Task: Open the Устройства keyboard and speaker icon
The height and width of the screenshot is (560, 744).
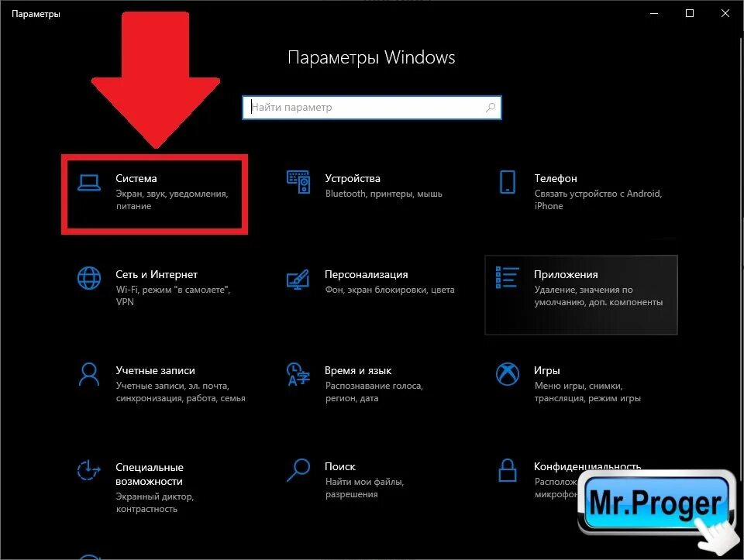Action: 298,182
